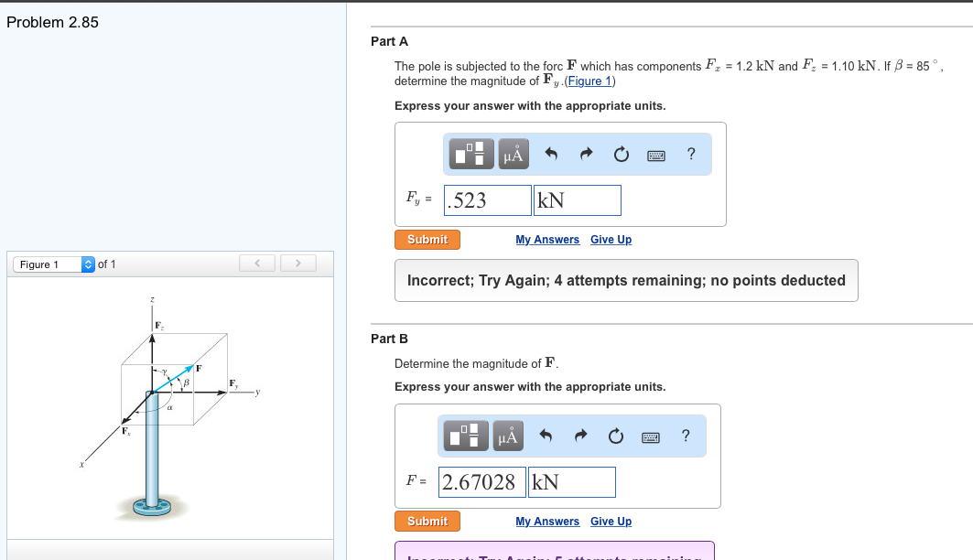The width and height of the screenshot is (973, 560).
Task: Reset Part A answer with circular arrow icon
Action: (621, 154)
